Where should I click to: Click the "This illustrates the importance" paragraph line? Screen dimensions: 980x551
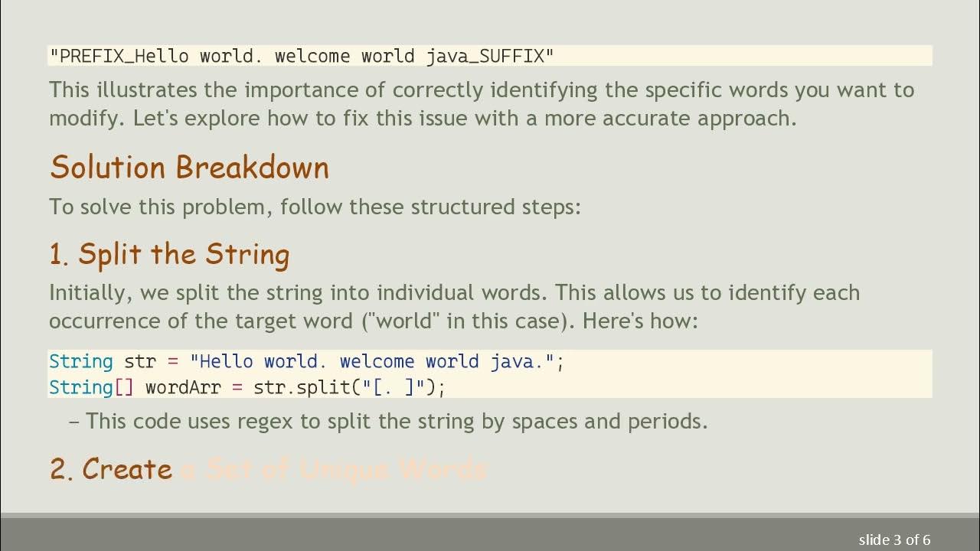tap(481, 90)
